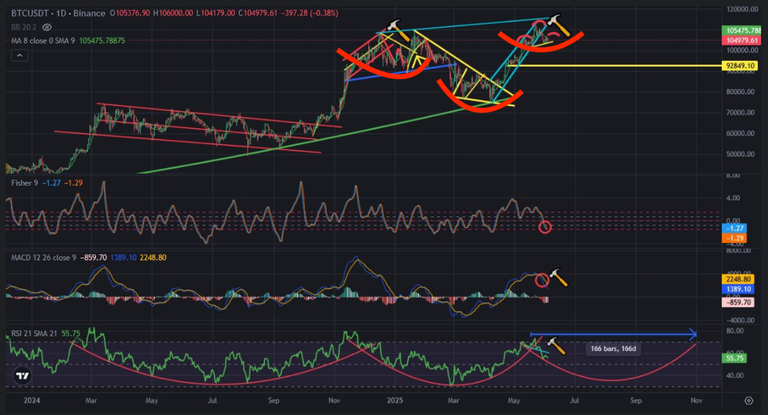The height and width of the screenshot is (415, 768).
Task: Select the red circle on the MACD line
Action: coord(542,280)
